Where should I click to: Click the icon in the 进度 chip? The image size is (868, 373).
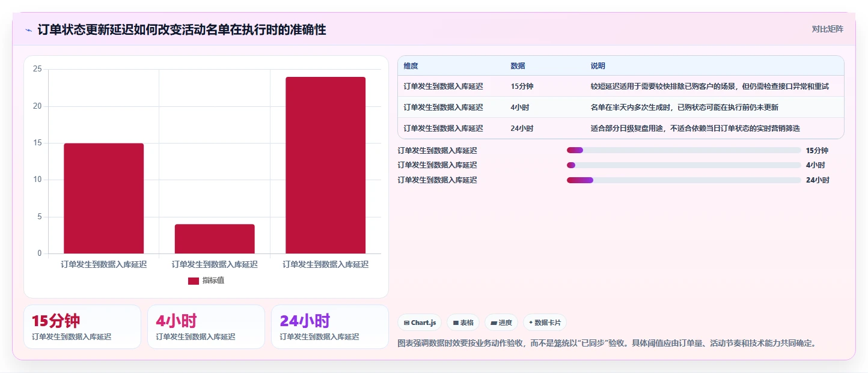click(x=494, y=323)
